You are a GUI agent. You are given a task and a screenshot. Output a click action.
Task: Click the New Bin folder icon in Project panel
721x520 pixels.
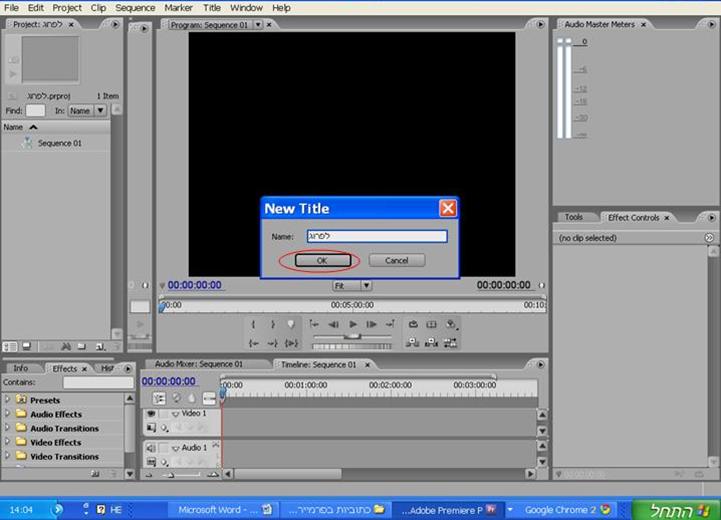point(82,347)
